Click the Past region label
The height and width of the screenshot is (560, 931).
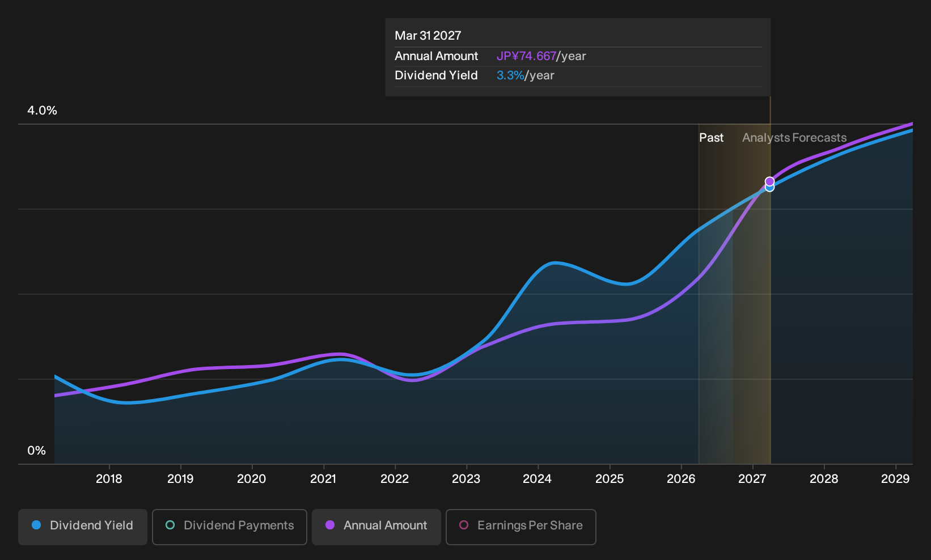pyautogui.click(x=711, y=138)
